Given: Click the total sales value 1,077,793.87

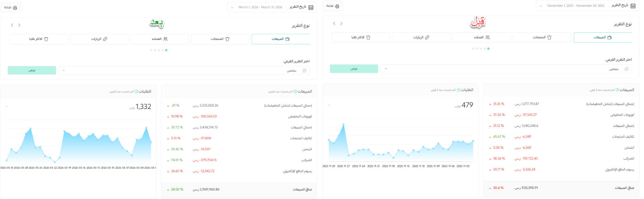Looking at the screenshot, I should [x=530, y=104].
